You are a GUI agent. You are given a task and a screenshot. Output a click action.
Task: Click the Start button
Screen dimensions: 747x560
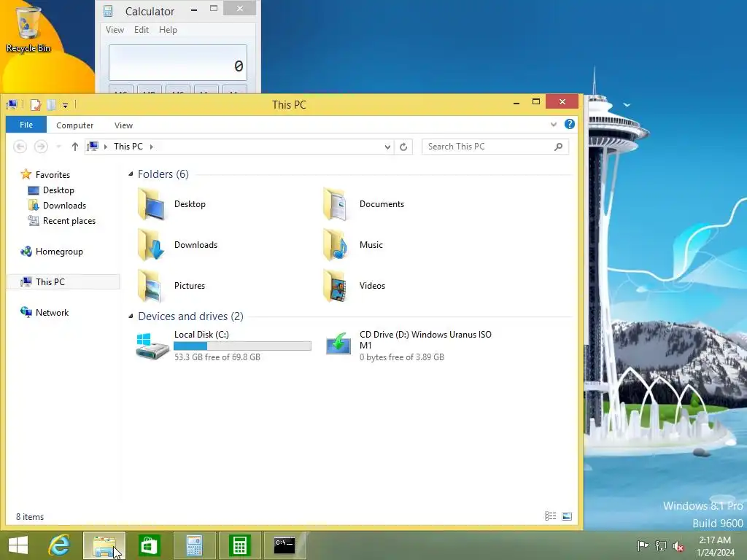18,545
